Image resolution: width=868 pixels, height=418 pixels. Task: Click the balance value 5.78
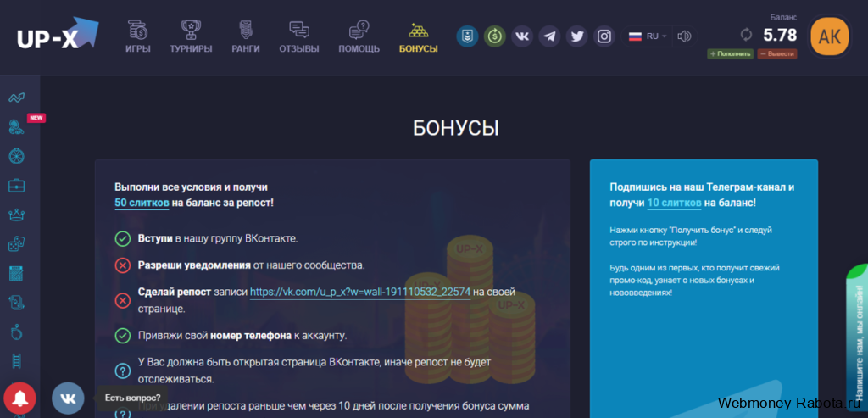[780, 35]
